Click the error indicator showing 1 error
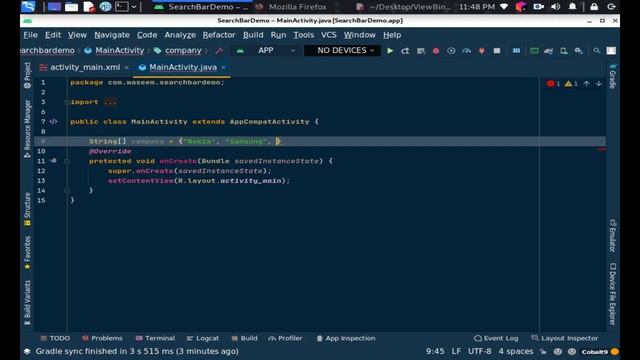This screenshot has width=640, height=360. point(553,83)
